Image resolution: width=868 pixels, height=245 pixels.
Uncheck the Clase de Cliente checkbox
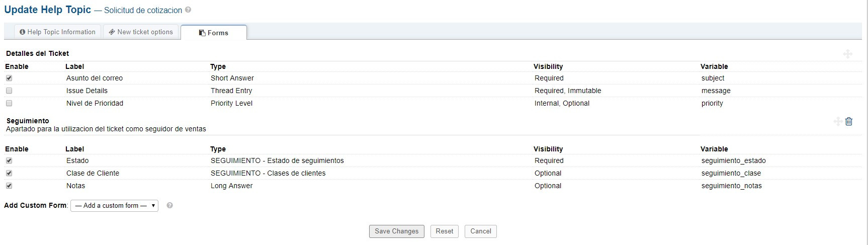[9, 173]
